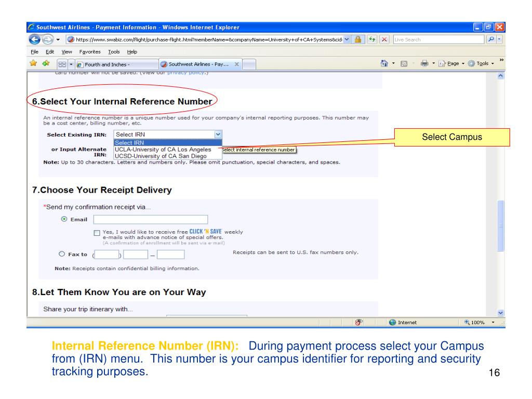Click the Stop loading X icon

(385, 39)
